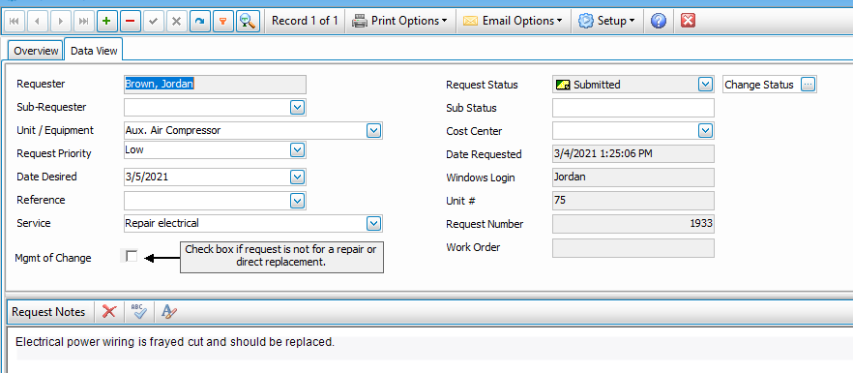
Task: Expand Service dropdown arrow
Action: [x=373, y=223]
